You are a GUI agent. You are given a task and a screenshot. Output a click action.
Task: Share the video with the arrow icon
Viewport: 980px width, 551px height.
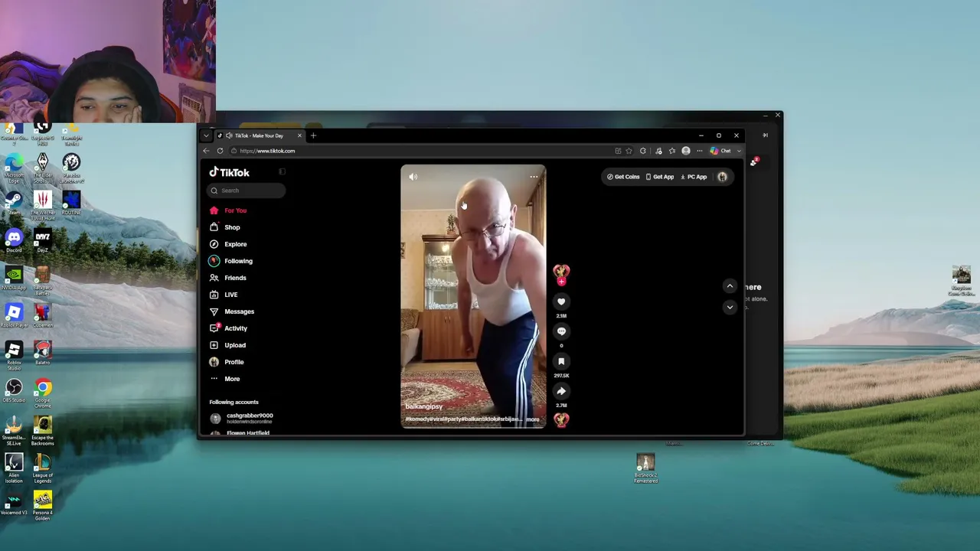click(x=561, y=391)
